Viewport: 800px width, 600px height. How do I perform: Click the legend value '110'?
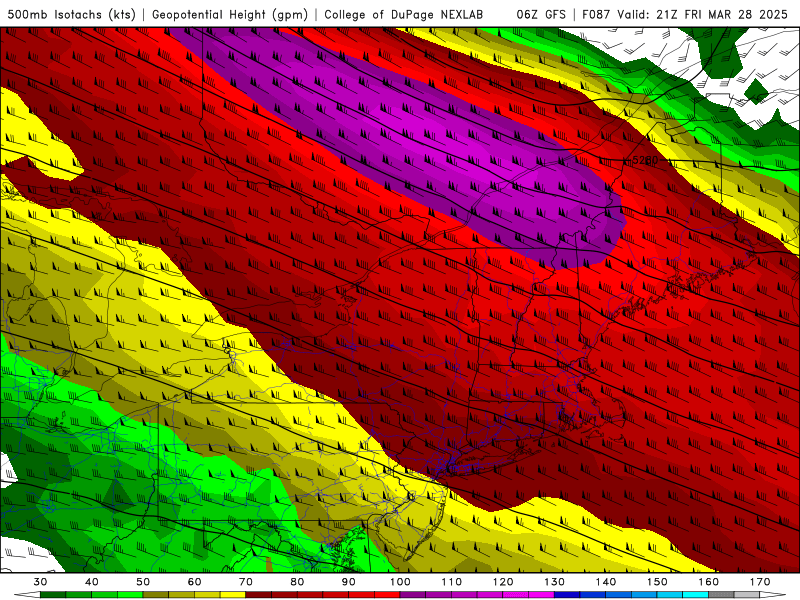452,582
